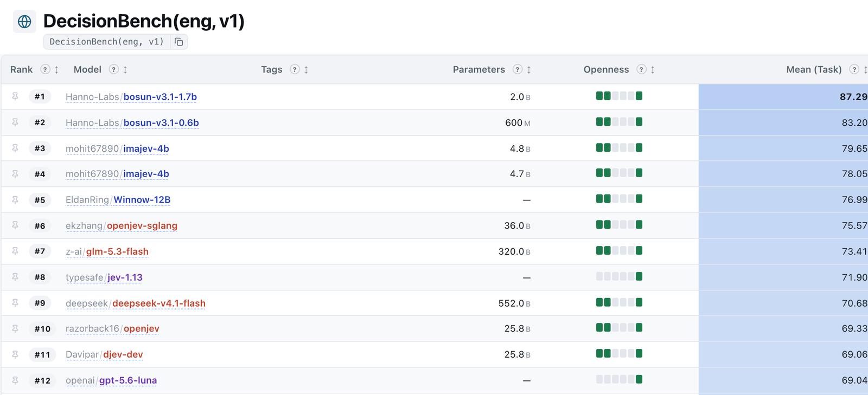The width and height of the screenshot is (868, 395).
Task: Open the Hanno-Labs/bosun-v3.1-0.6b model link
Action: tap(132, 123)
